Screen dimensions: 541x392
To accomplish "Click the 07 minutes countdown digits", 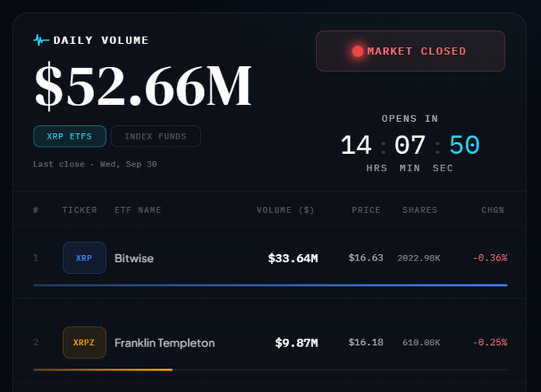I will [410, 145].
